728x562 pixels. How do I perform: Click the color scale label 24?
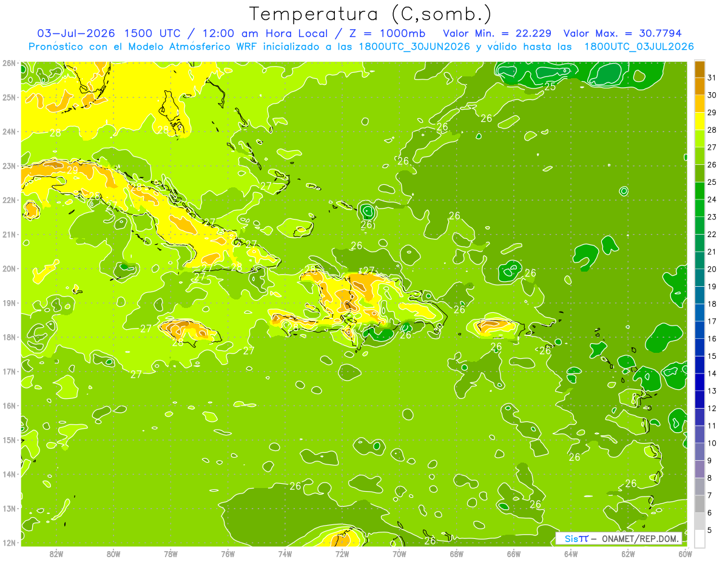pyautogui.click(x=712, y=199)
